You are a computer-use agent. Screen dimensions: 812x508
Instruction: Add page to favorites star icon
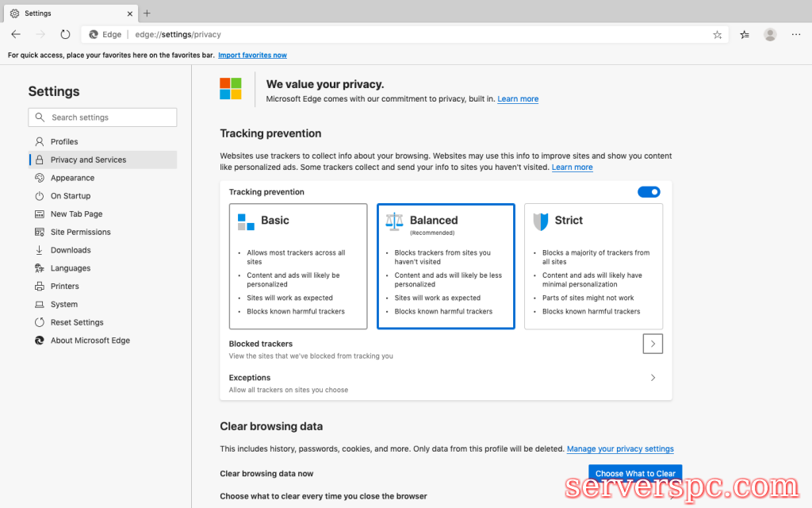coord(717,34)
